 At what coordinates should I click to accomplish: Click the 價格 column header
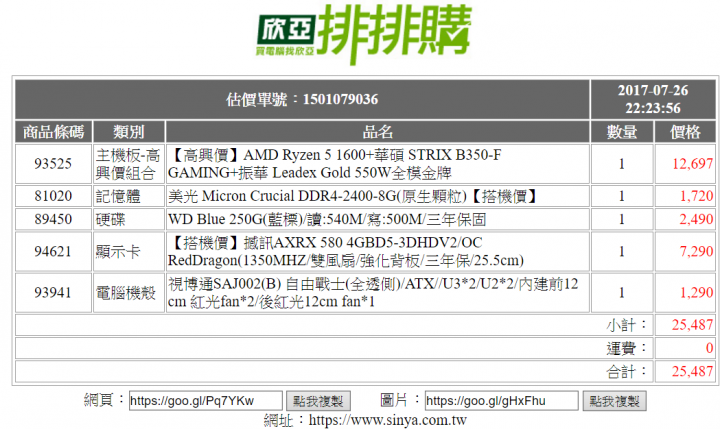pyautogui.click(x=685, y=132)
